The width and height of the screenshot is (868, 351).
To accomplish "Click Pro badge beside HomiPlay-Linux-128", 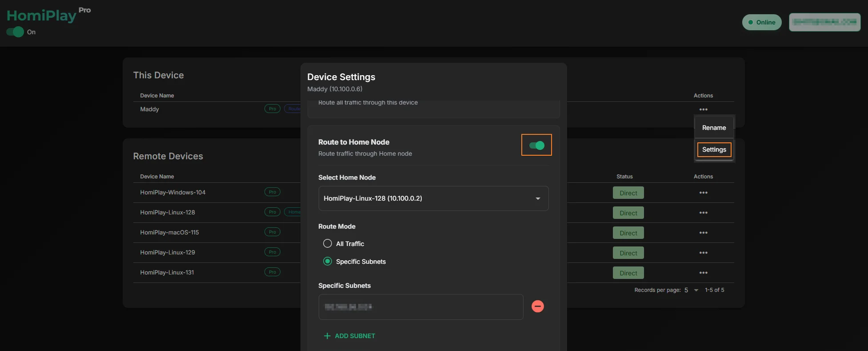I will (272, 212).
